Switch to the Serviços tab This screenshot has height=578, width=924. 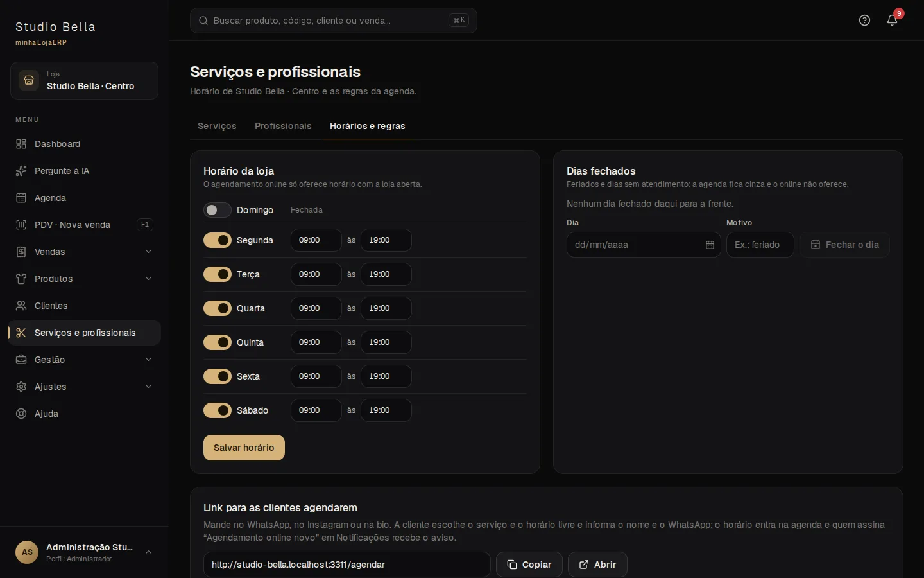click(217, 126)
